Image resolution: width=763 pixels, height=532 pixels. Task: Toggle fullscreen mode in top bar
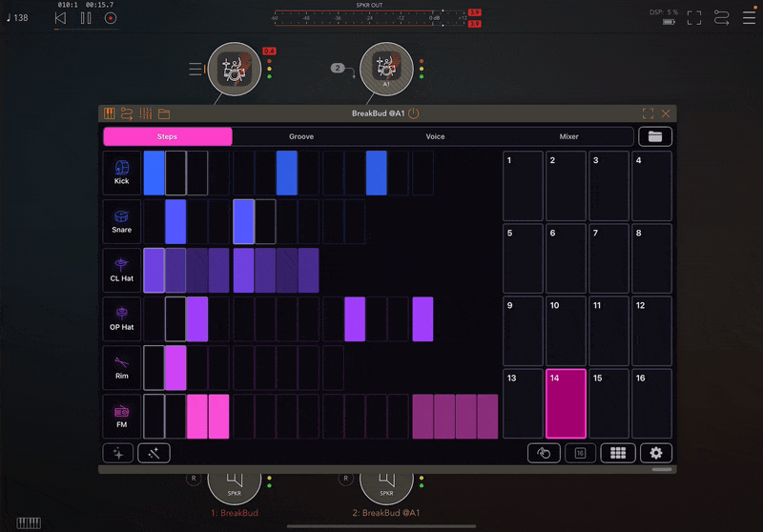[x=694, y=18]
